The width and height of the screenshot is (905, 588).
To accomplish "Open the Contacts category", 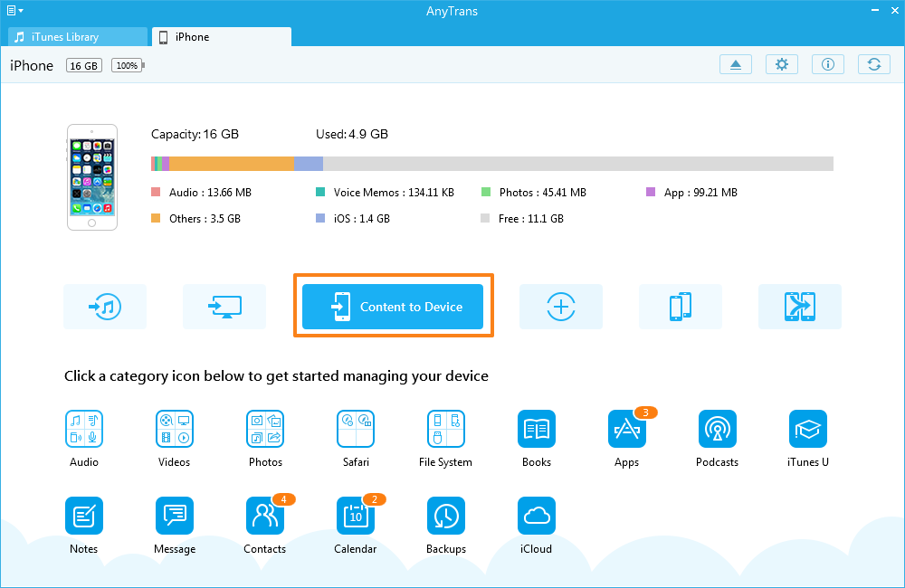I will tap(264, 516).
